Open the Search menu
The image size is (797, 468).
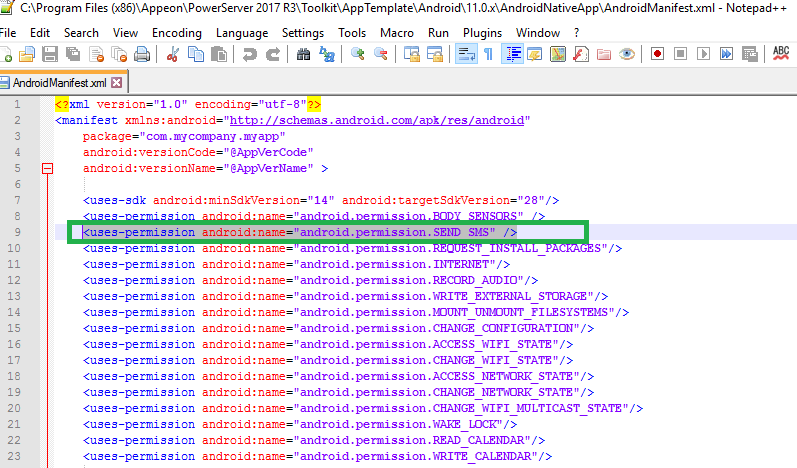[x=81, y=33]
